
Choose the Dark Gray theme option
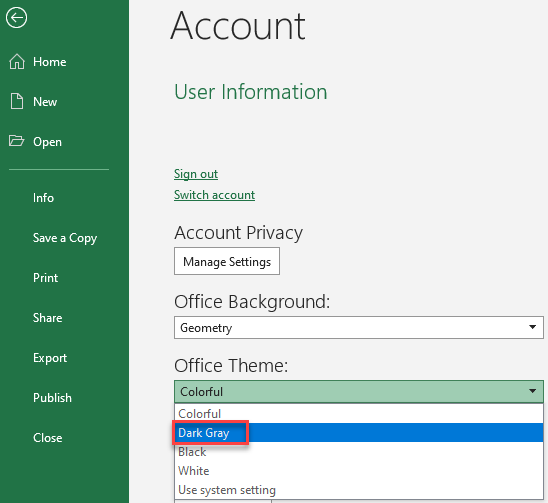pos(359,432)
